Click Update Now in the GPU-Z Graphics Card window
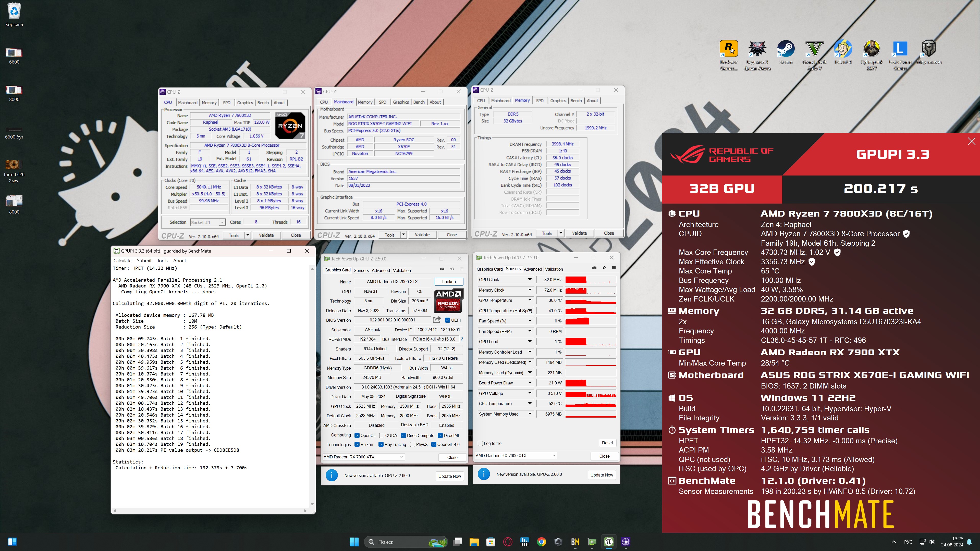 click(450, 476)
